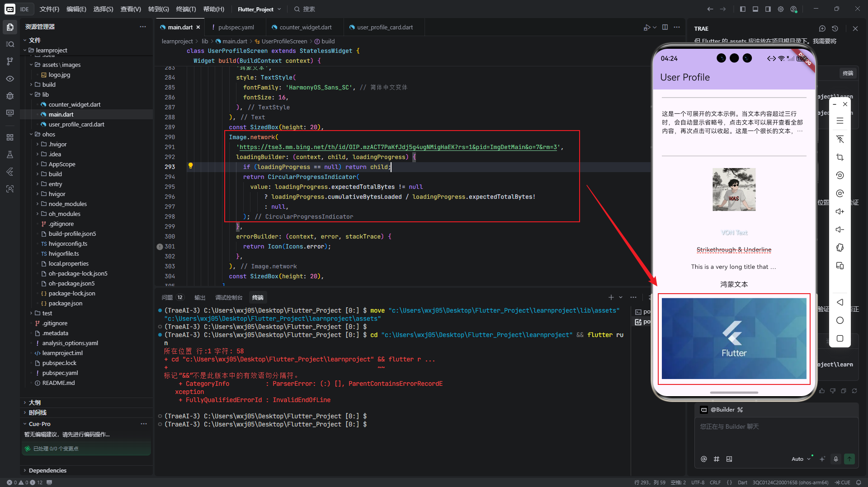Click the yellow lightbulb quick-fix icon
The width and height of the screenshot is (868, 487).
(x=190, y=166)
